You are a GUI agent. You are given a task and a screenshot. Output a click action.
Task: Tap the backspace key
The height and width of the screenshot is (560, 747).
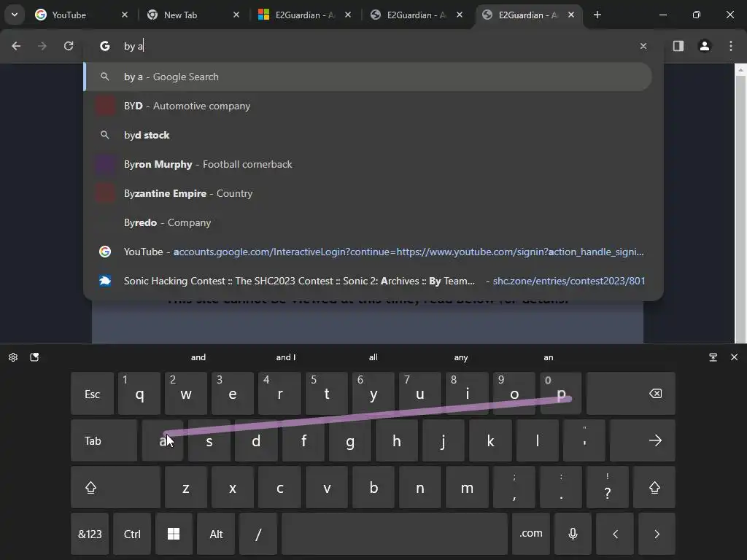(631, 393)
